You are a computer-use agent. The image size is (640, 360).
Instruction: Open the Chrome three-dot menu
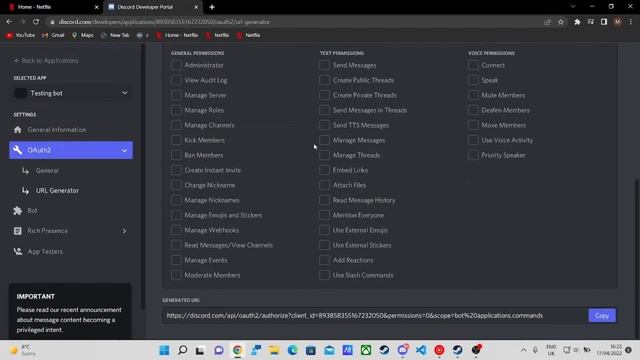631,22
